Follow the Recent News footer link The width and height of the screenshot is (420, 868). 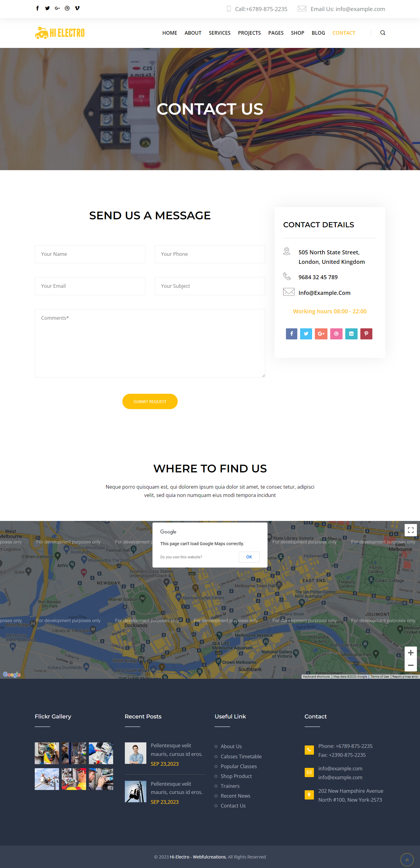[x=235, y=796]
